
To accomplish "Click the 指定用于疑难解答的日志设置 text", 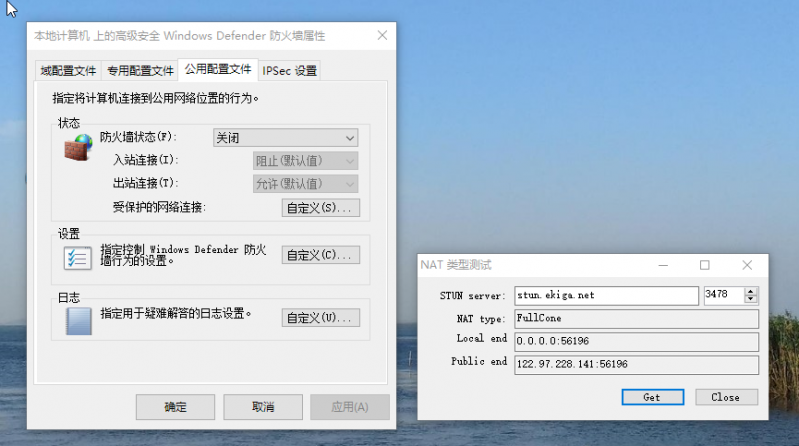I will [x=176, y=313].
